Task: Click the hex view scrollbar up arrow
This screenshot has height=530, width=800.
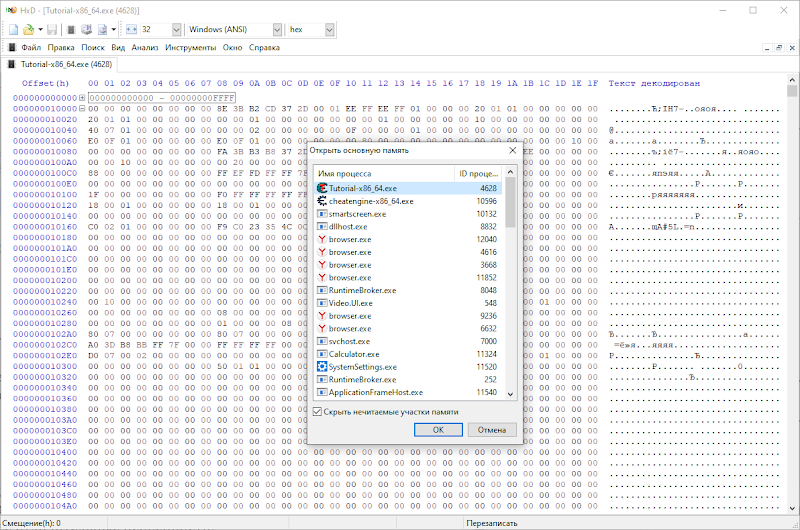Action: 792,80
